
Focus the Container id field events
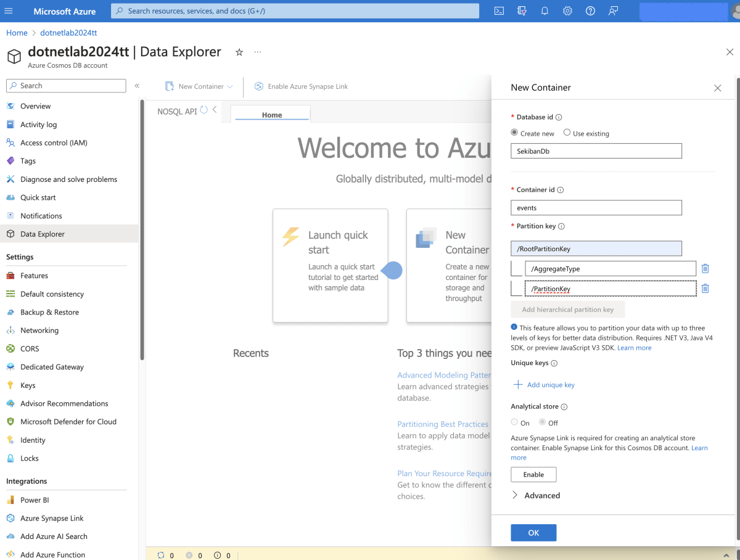[x=596, y=208]
